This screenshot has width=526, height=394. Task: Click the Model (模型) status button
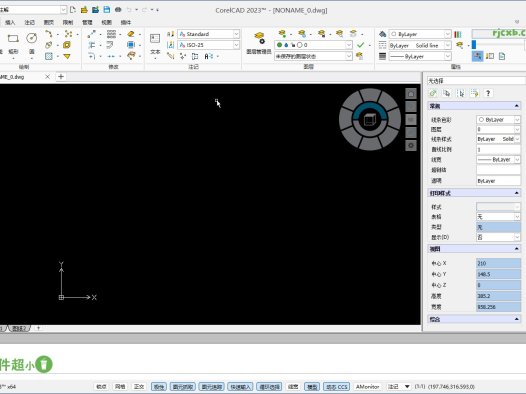coord(312,387)
